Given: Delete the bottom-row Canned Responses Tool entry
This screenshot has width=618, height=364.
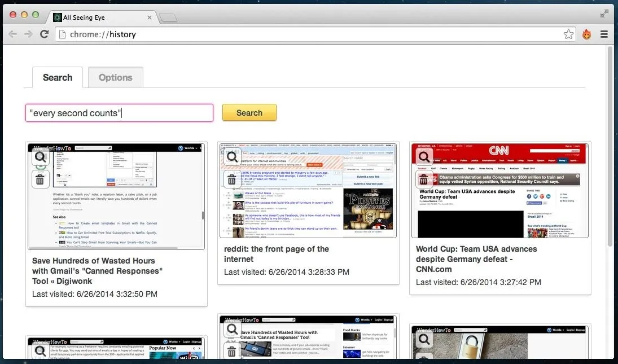Looking at the screenshot, I should coord(232,350).
